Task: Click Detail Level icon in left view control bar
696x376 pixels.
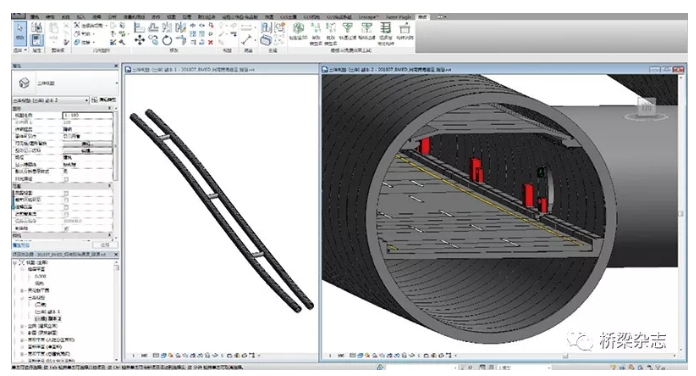Action: (x=156, y=356)
